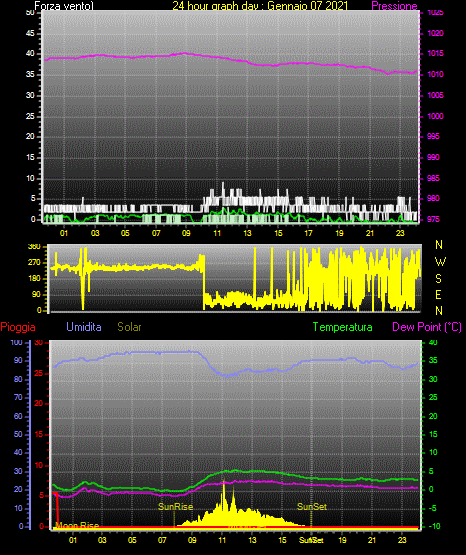
Task: Click the Temperatura legend label
Action: [343, 327]
